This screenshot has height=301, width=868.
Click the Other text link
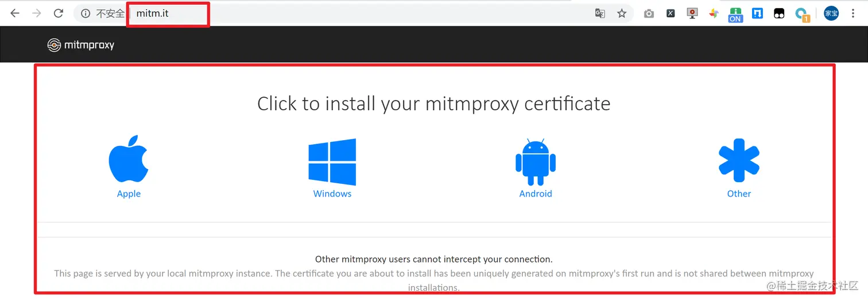[x=739, y=194]
